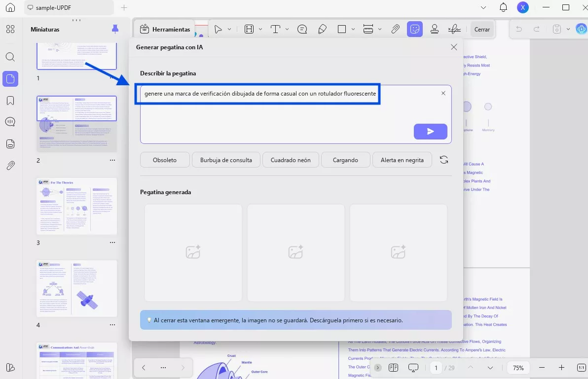The width and height of the screenshot is (588, 379).
Task: Click the home icon in title bar
Action: [10, 7]
